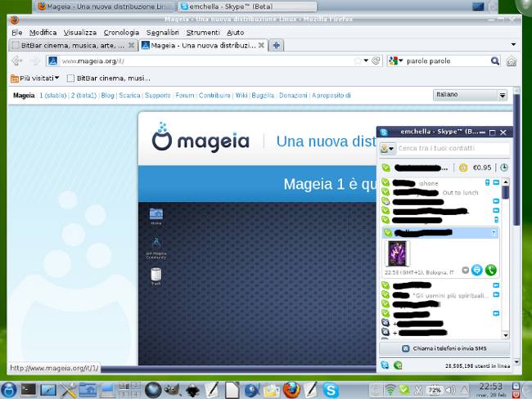The image size is (532, 399).
Task: Open a new Firefox tab with plus button
Action: pyautogui.click(x=277, y=46)
